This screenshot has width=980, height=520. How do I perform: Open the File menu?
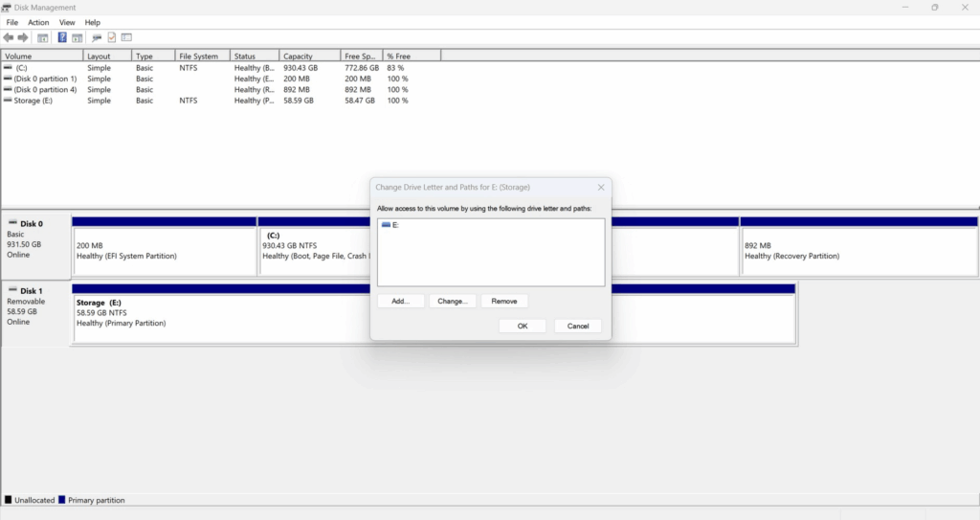pos(11,23)
